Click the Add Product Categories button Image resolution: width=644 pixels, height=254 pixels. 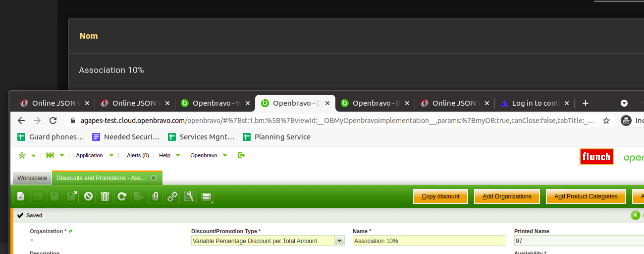coord(586,196)
